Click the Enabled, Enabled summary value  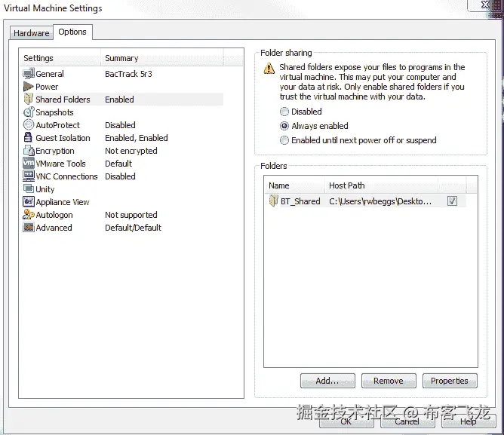137,138
